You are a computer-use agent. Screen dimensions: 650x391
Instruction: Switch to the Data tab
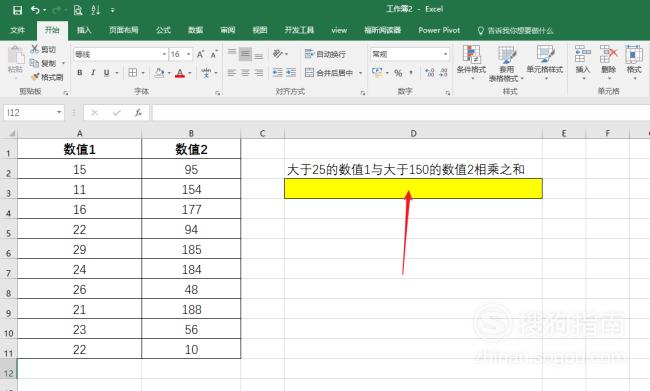tap(196, 30)
